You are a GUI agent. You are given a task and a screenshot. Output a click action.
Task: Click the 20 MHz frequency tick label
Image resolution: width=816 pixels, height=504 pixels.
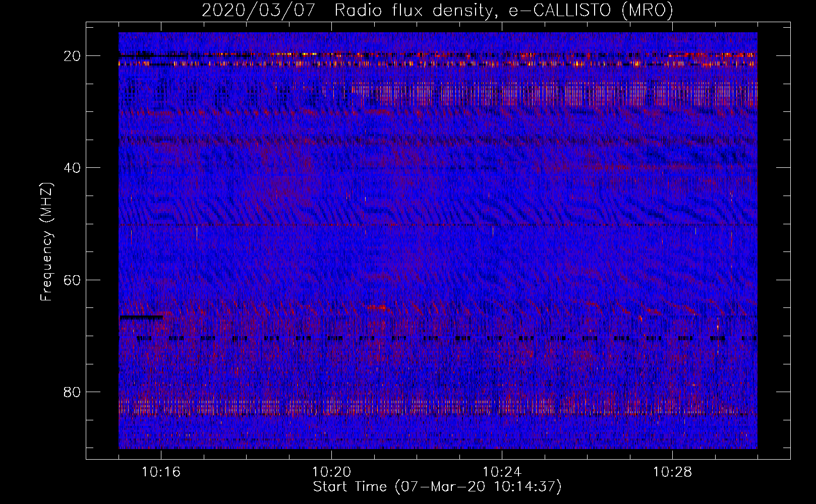tap(72, 55)
